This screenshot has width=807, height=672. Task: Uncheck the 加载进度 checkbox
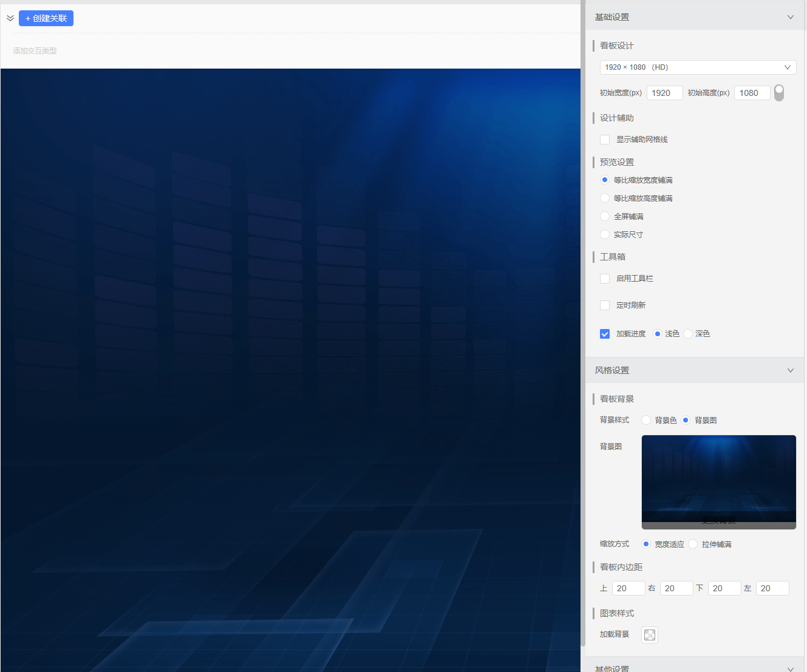point(605,334)
